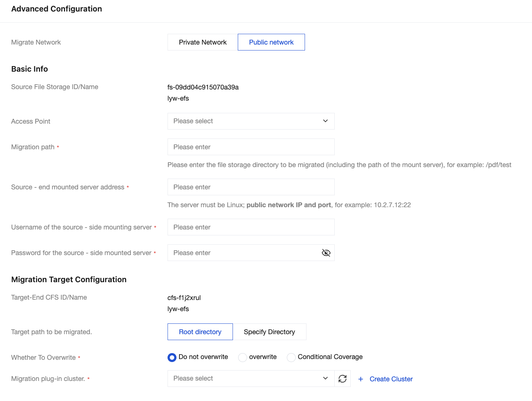Click the refresh cluster list icon
This screenshot has width=532, height=401.
tap(343, 379)
